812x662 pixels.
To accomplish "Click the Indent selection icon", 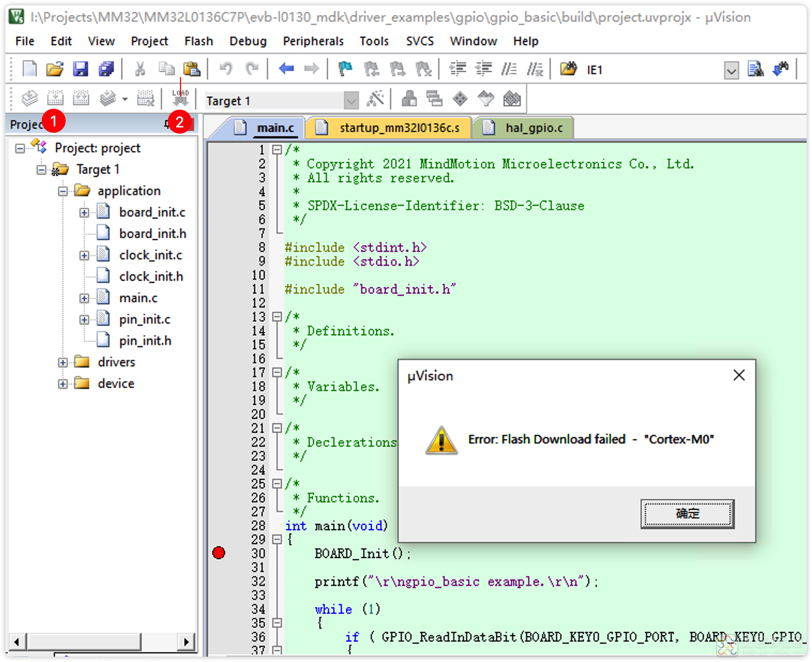I will click(x=457, y=69).
